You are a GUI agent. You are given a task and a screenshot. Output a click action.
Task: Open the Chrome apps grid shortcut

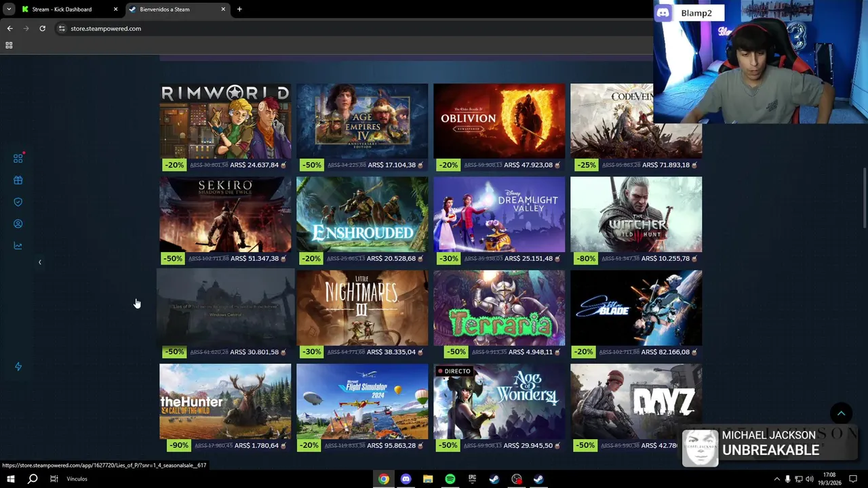pos(9,45)
